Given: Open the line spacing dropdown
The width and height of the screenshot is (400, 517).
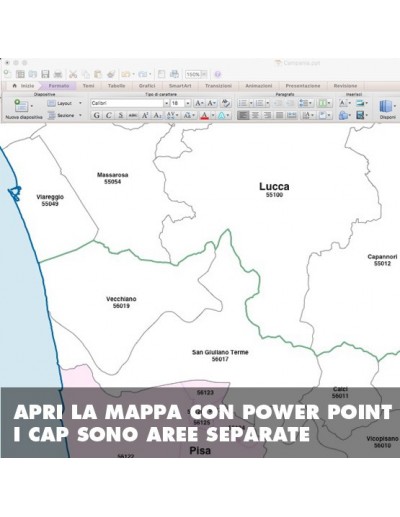Looking at the screenshot, I should 306,103.
